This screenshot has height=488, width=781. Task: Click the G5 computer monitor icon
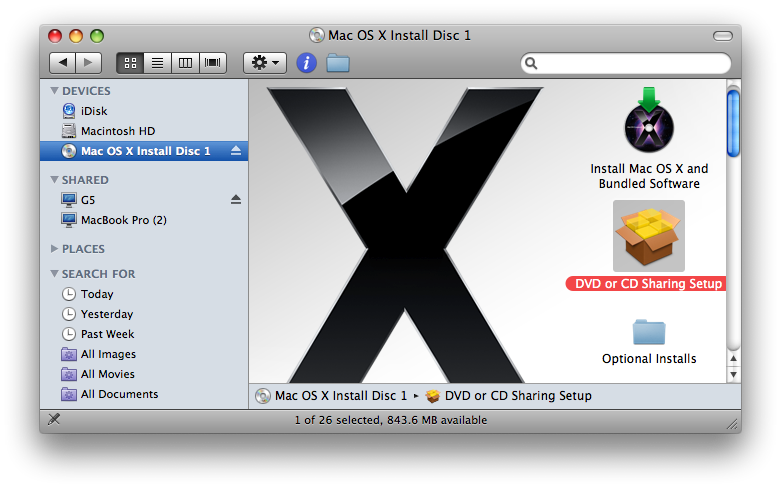click(x=69, y=200)
